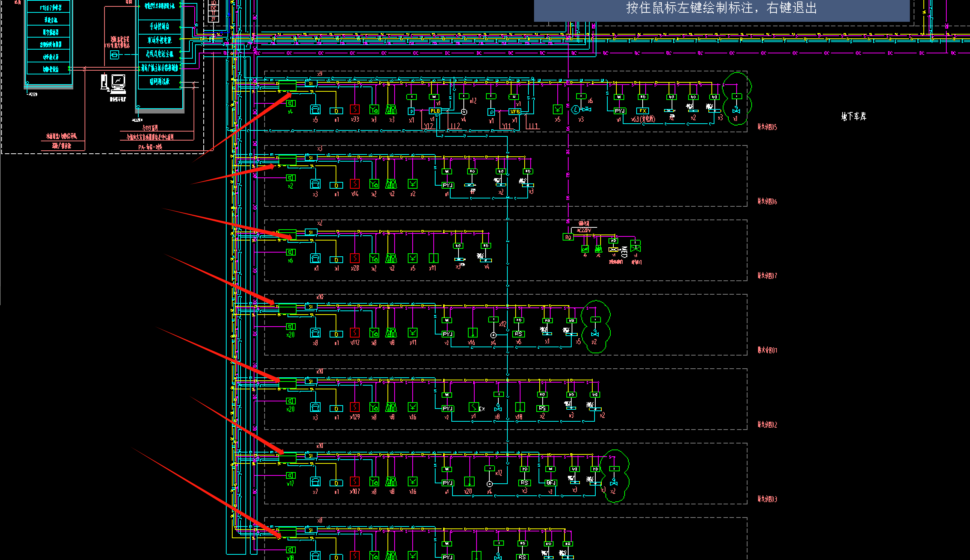The width and height of the screenshot is (970, 560).
Task: Select green I box labeled x16
Action: (473, 333)
